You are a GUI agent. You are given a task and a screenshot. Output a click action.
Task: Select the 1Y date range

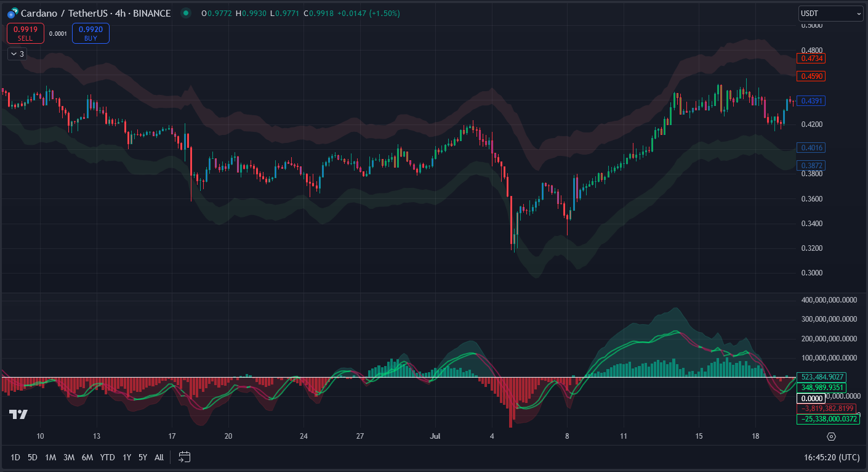click(x=127, y=457)
